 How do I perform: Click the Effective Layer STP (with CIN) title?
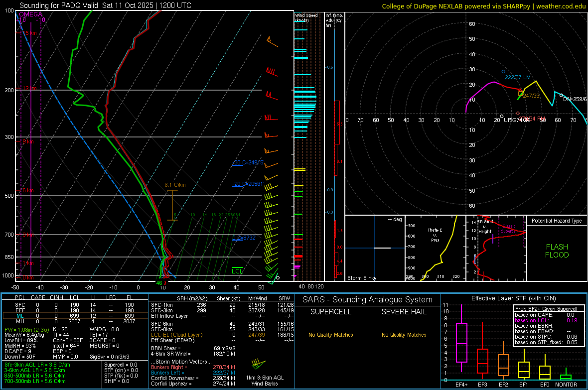(x=513, y=298)
